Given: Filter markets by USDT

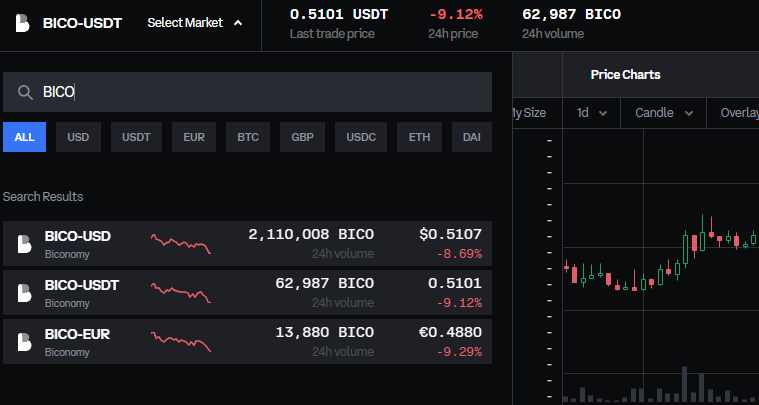Looking at the screenshot, I should (137, 137).
